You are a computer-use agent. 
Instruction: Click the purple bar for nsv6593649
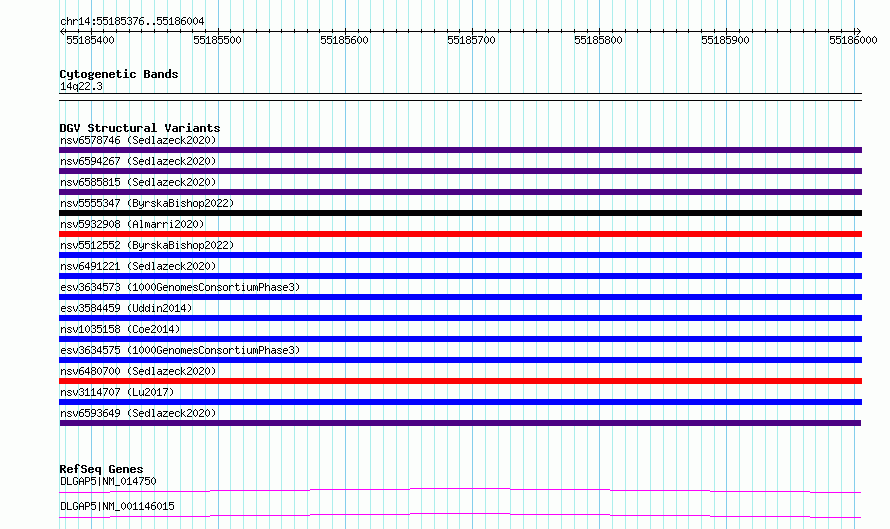(460, 423)
